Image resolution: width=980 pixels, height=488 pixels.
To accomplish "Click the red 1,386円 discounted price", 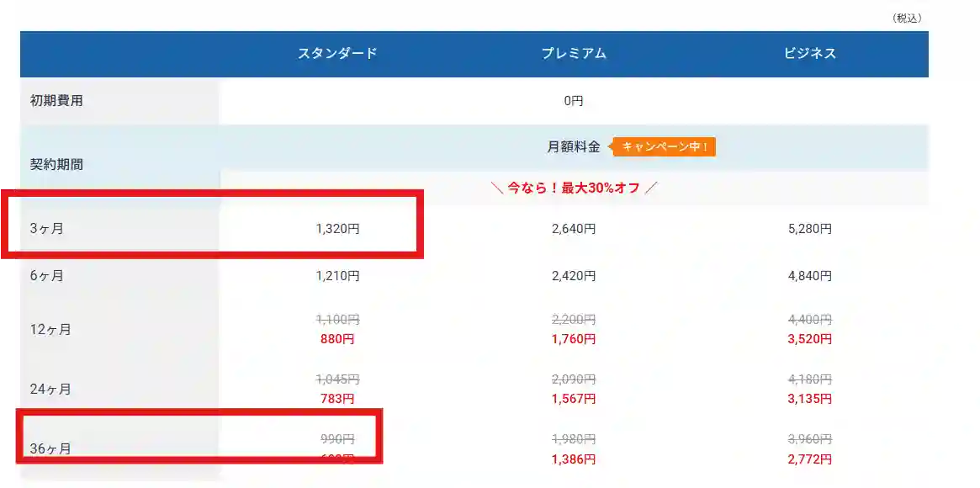I will pyautogui.click(x=574, y=459).
